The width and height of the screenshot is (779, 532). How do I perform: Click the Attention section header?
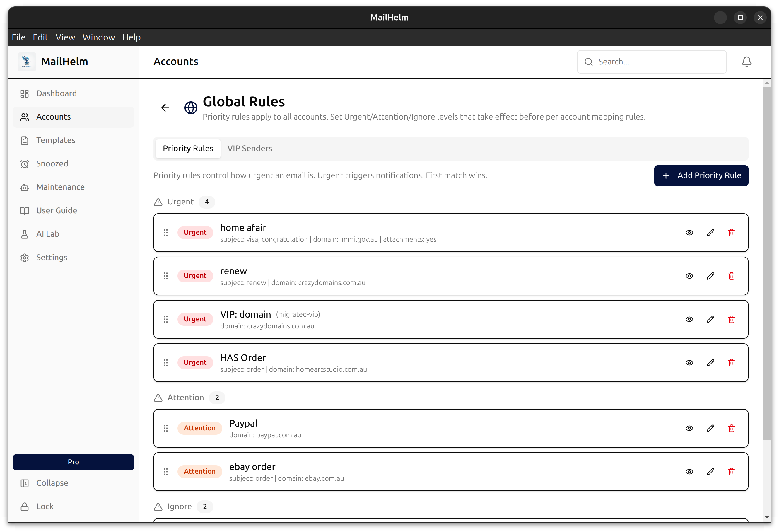185,398
